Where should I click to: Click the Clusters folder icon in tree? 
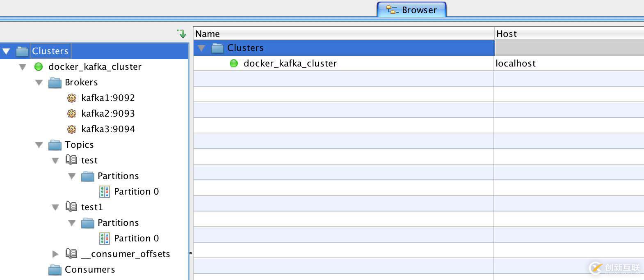point(22,51)
